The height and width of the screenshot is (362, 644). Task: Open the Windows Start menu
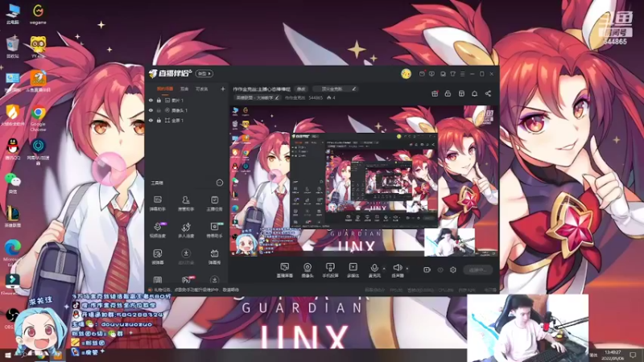coord(8,356)
